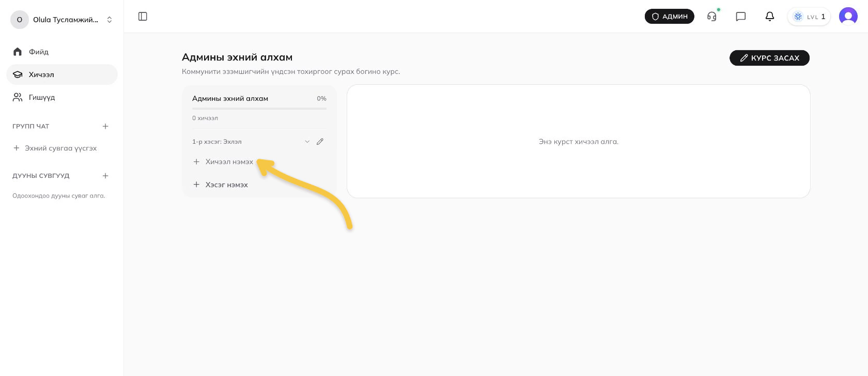This screenshot has height=376, width=868.
Task: Click the 1-р хэсэг: Эхлэл section title
Action: click(x=217, y=142)
